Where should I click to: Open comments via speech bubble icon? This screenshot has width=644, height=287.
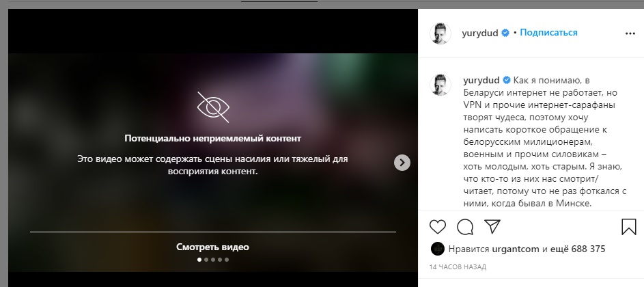(x=465, y=227)
